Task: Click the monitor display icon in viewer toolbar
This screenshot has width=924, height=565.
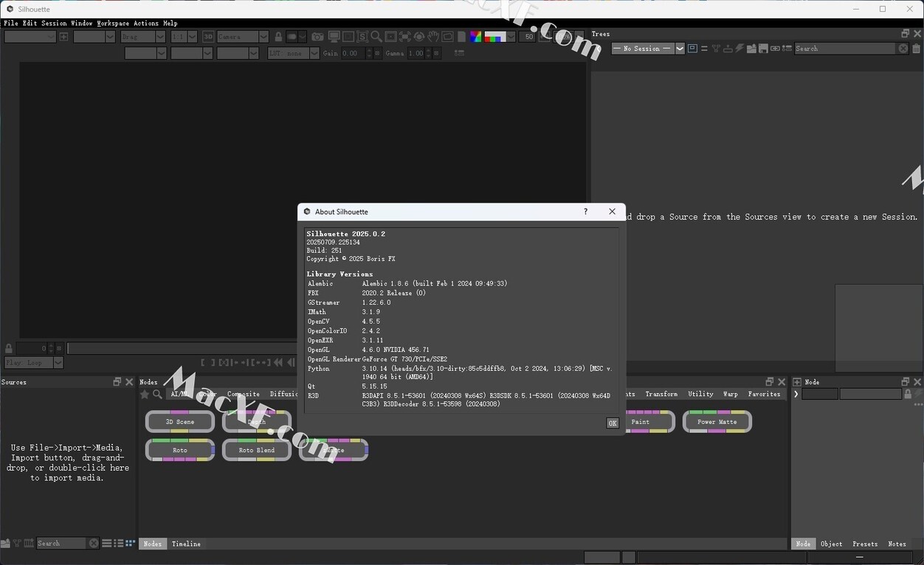Action: click(x=334, y=37)
